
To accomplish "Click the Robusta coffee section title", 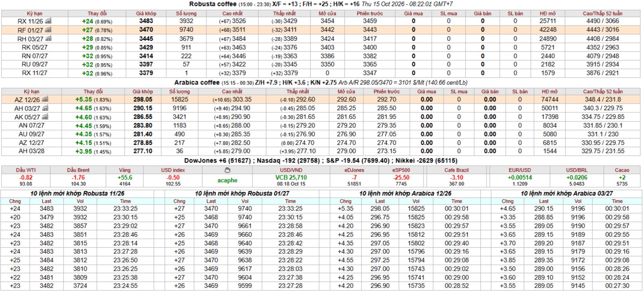I will 213,4.
